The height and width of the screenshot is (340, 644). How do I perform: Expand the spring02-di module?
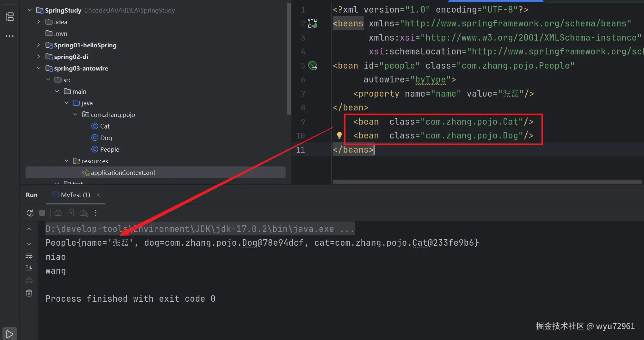tap(39, 57)
